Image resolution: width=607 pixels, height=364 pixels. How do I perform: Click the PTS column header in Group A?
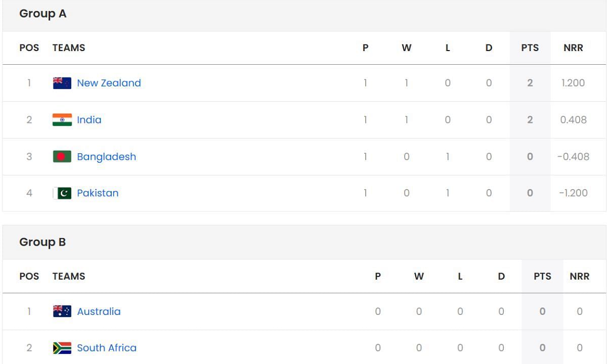tap(530, 48)
